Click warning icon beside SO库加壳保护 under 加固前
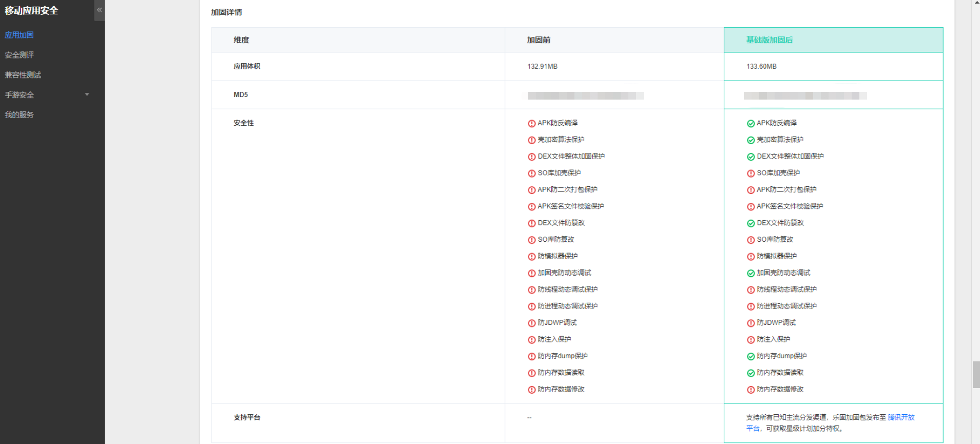980x444 pixels. coord(532,173)
